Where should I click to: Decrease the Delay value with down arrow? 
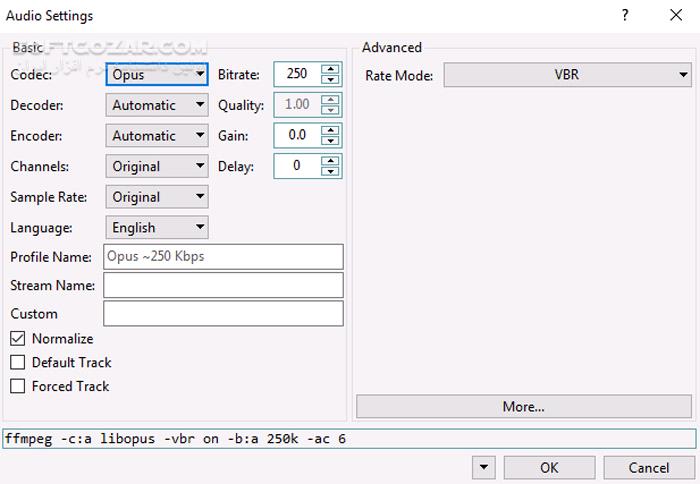point(331,172)
